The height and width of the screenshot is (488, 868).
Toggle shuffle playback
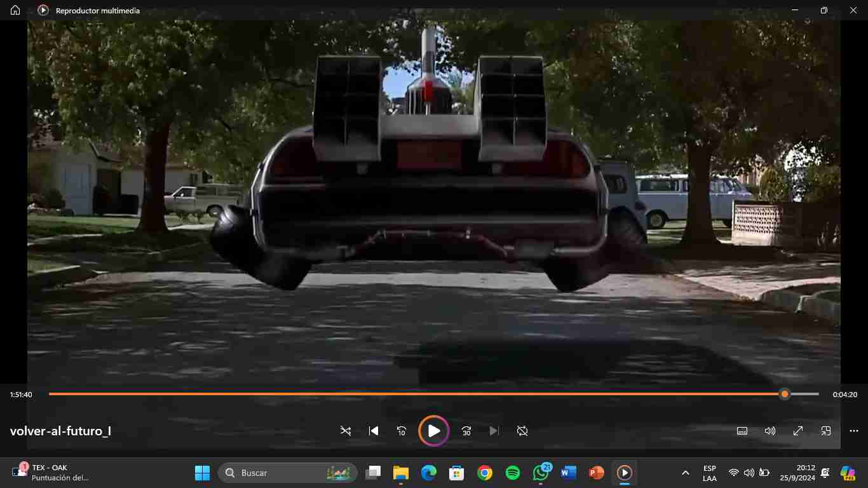click(346, 431)
